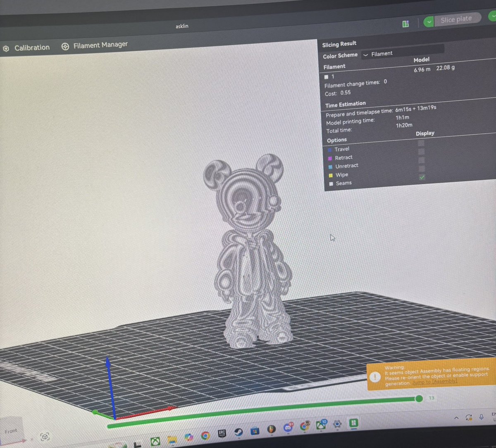Open the Filament Manager
Image resolution: width=496 pixels, height=448 pixels.
[100, 45]
